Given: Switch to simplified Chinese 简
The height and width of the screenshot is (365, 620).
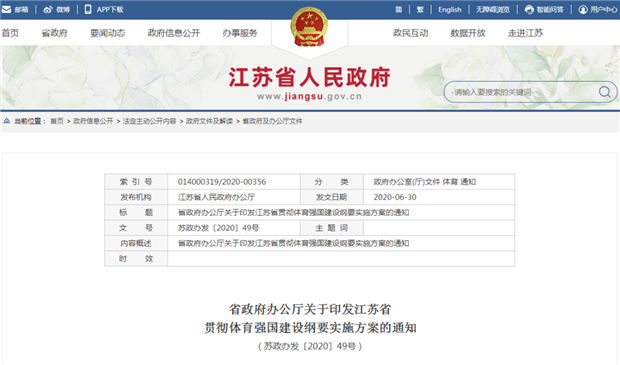Looking at the screenshot, I should click(x=399, y=9).
